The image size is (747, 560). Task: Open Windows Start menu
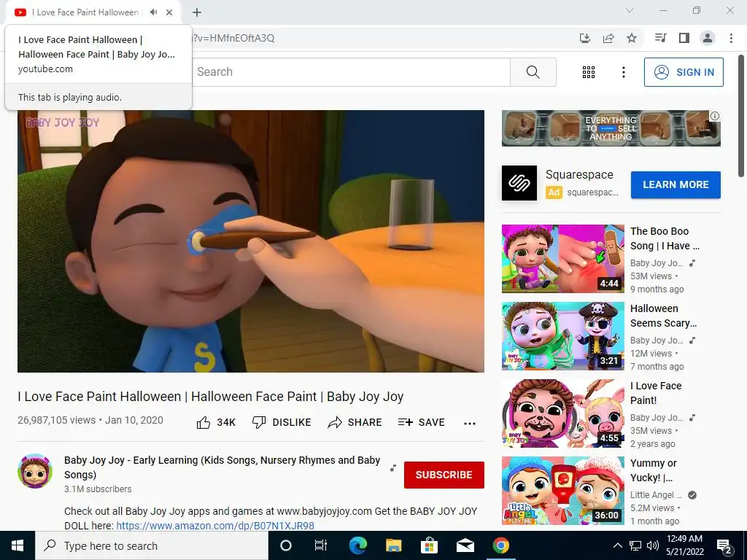click(x=18, y=545)
